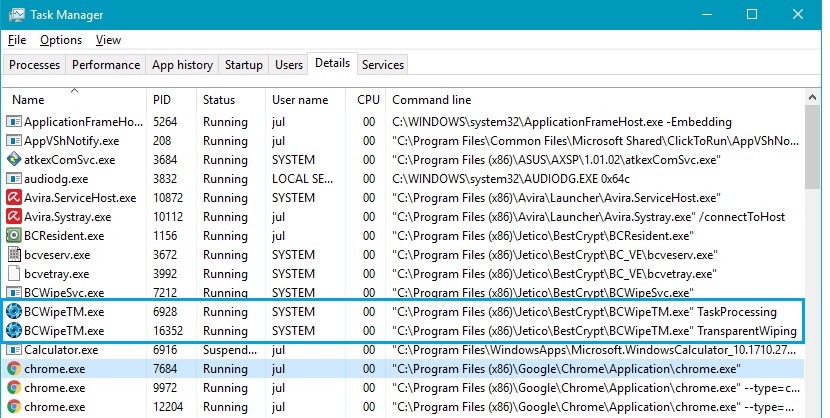Select the Avira.ServiceHost.exe process name
The height and width of the screenshot is (418, 830).
[80, 198]
